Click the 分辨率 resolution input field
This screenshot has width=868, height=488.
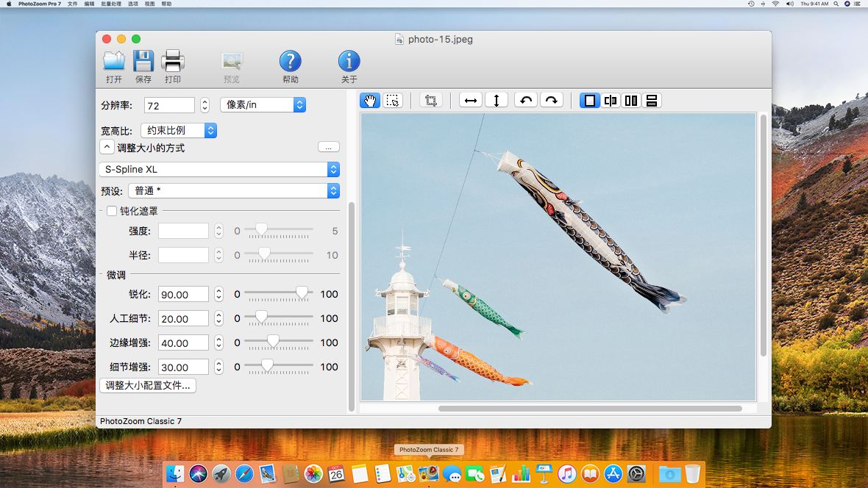(x=169, y=104)
